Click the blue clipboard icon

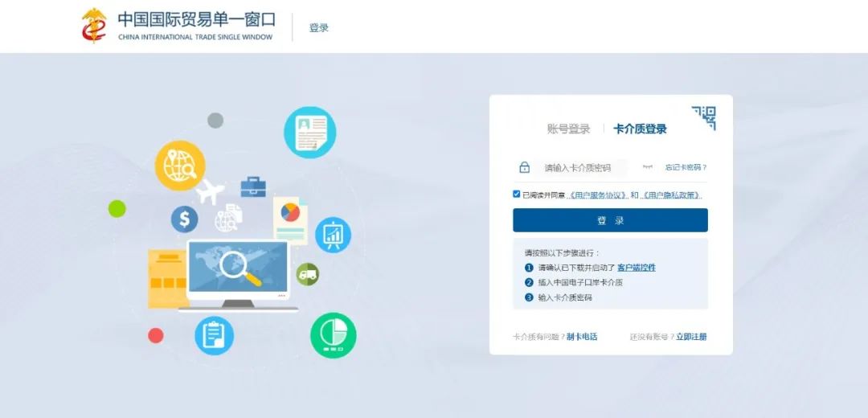point(214,335)
